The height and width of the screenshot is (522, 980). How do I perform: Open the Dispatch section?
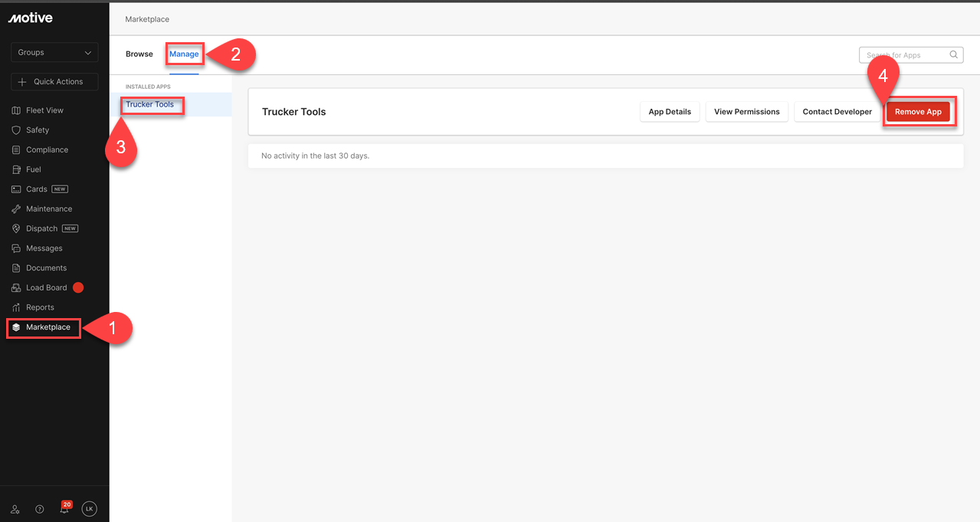point(41,228)
